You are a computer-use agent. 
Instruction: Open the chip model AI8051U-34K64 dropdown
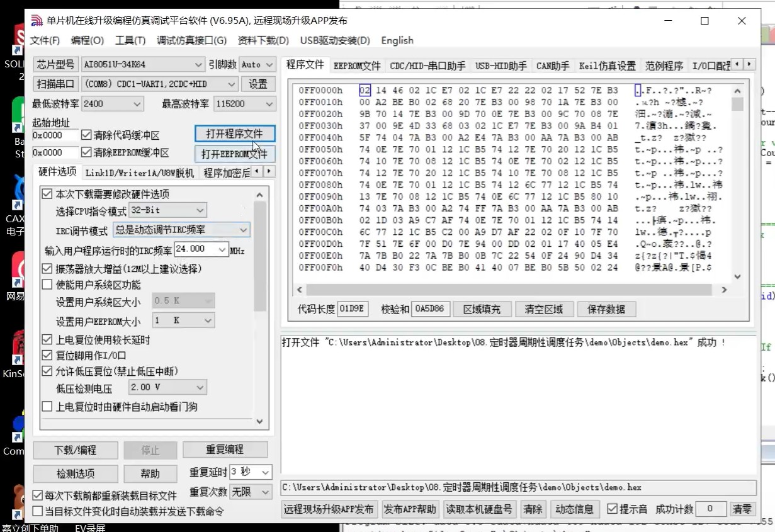(142, 64)
